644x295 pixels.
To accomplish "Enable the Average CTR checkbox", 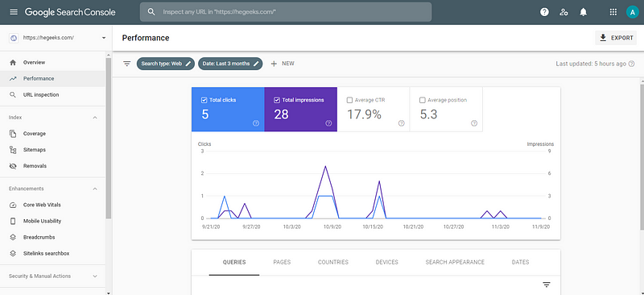I will [349, 100].
